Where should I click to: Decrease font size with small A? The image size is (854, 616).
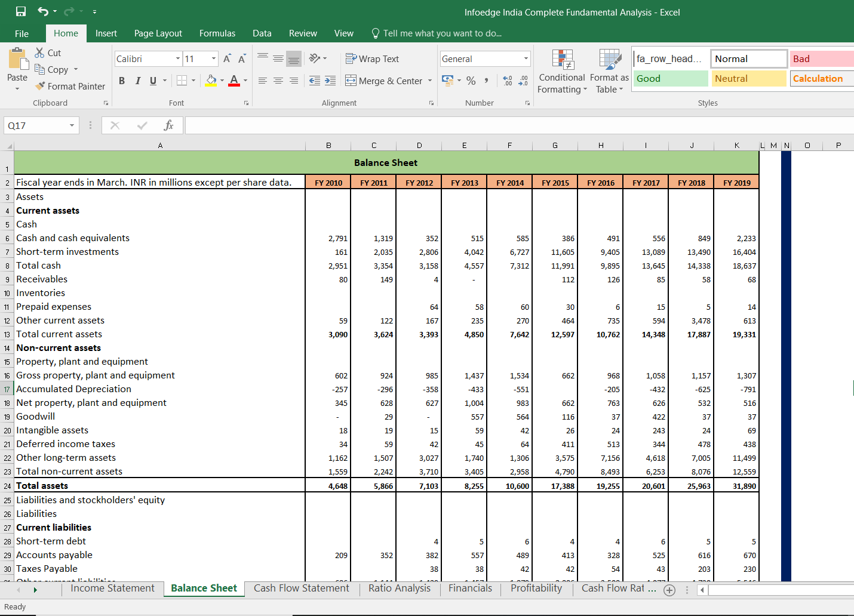242,58
